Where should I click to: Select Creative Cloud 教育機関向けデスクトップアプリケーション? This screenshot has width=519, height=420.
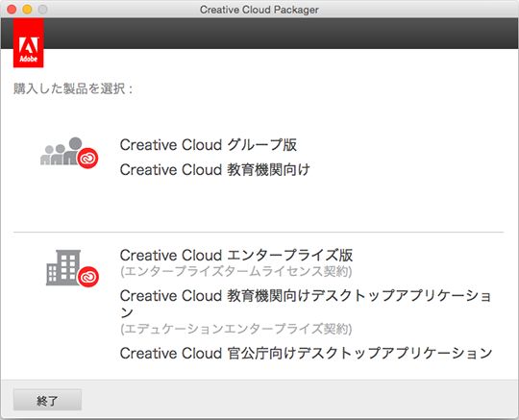click(x=306, y=303)
